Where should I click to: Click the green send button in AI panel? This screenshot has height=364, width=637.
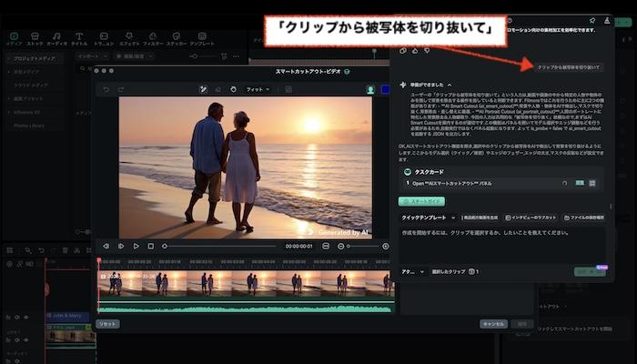[589, 272]
